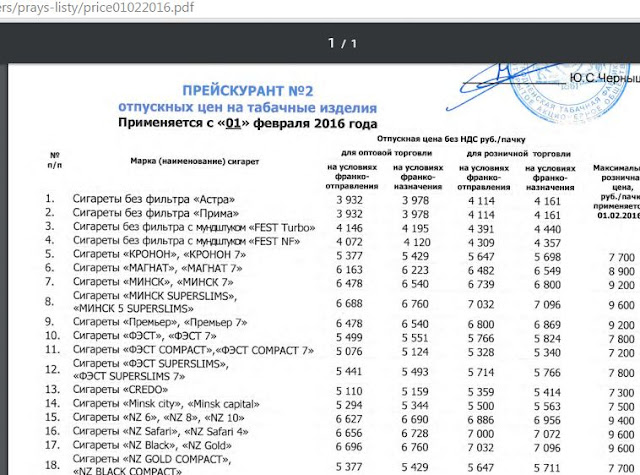Click the value 5 328 in ФЭСТ COMPACT row
640x475 pixels.
point(481,352)
